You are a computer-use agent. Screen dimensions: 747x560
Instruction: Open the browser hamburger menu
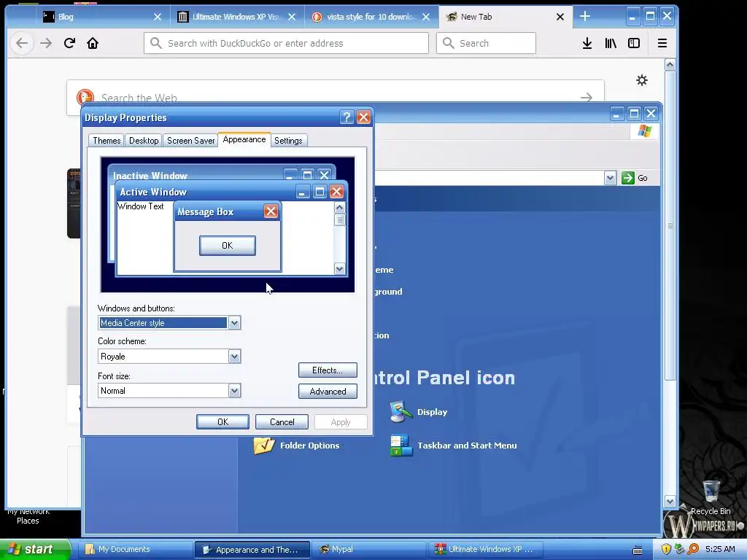[662, 43]
